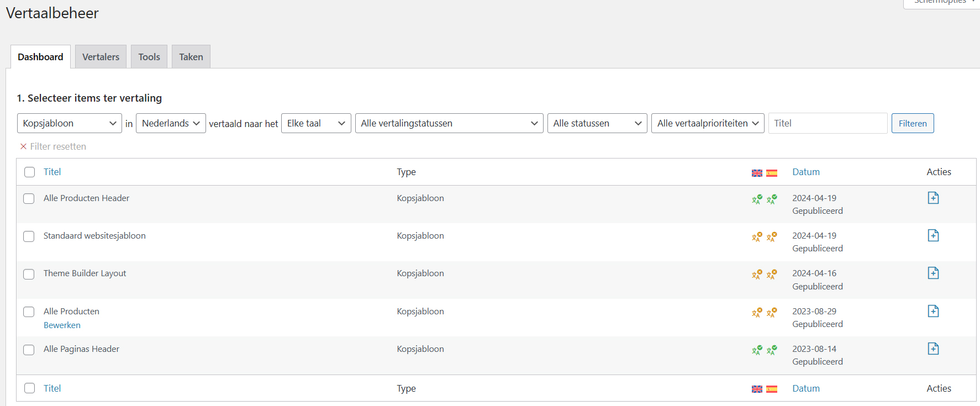Click the Bewerken link under Alle Producten
Viewport: 980px width, 406px height.
62,325
